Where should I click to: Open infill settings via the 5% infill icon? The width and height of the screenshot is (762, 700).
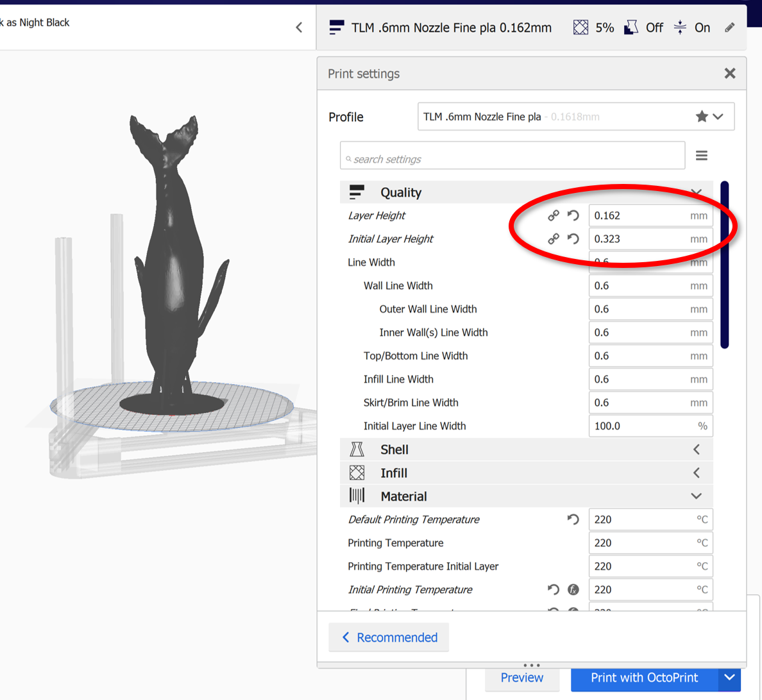[580, 27]
